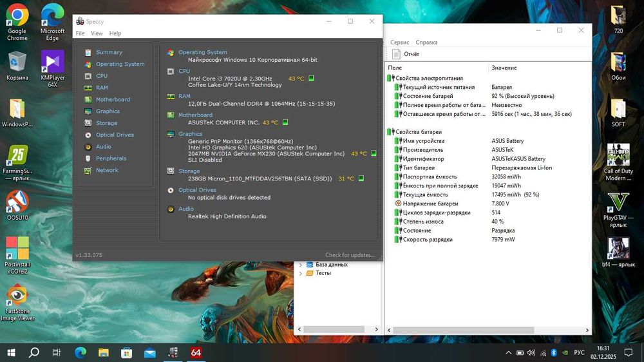Expand the База данных tree node
The height and width of the screenshot is (362, 644).
click(x=301, y=265)
